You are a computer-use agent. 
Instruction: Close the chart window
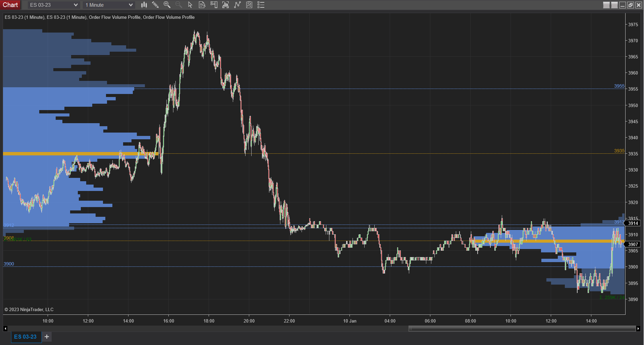click(x=639, y=5)
